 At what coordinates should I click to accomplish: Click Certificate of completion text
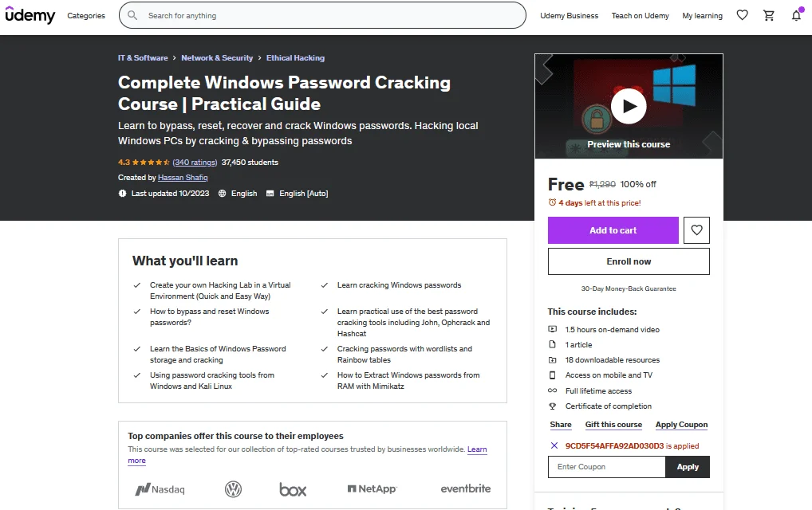click(609, 406)
